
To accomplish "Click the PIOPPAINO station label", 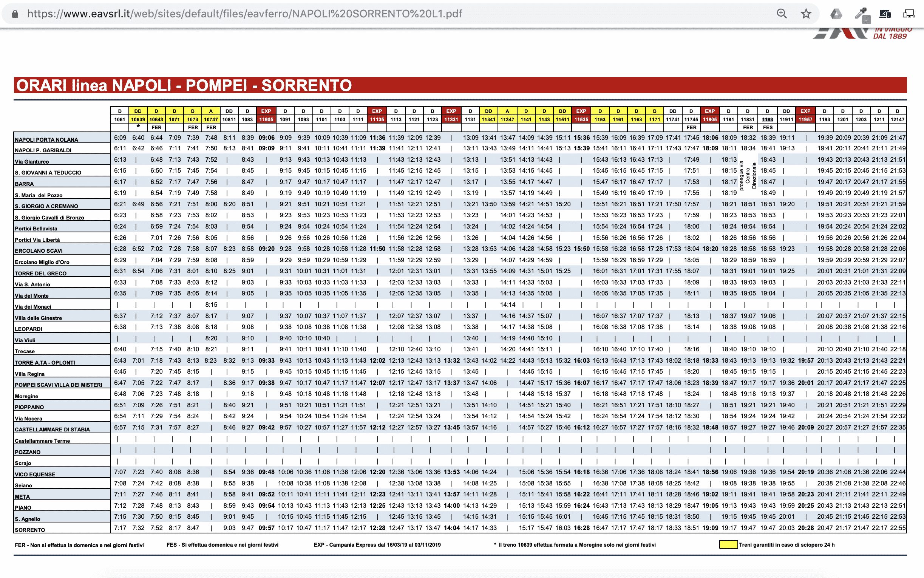I will (x=29, y=407).
